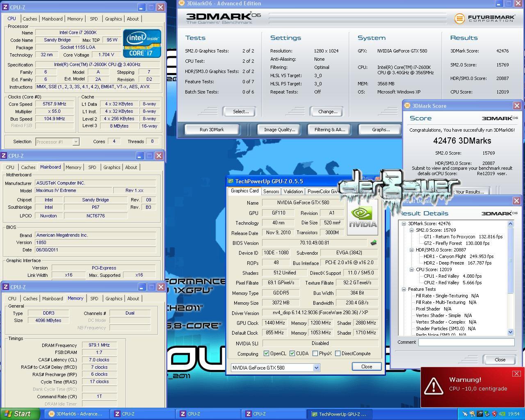Toggle the OpenCL checkbox in GPU-Z

tap(267, 353)
